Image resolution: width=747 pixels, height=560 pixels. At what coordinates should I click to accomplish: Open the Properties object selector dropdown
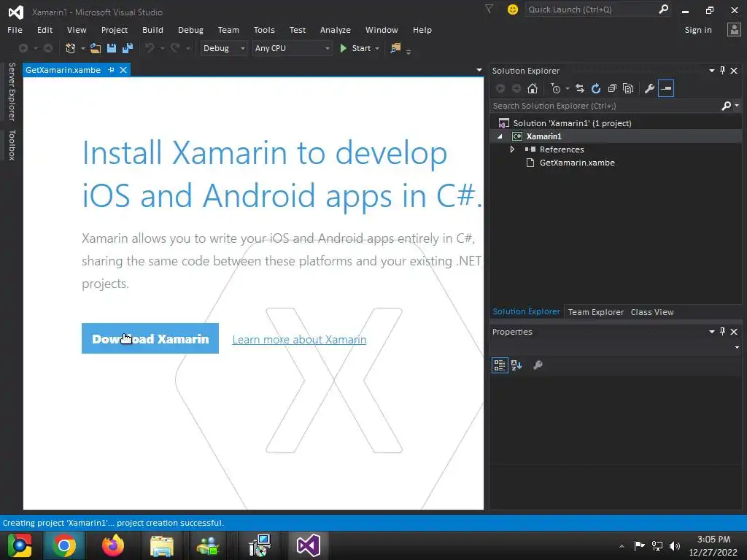737,347
